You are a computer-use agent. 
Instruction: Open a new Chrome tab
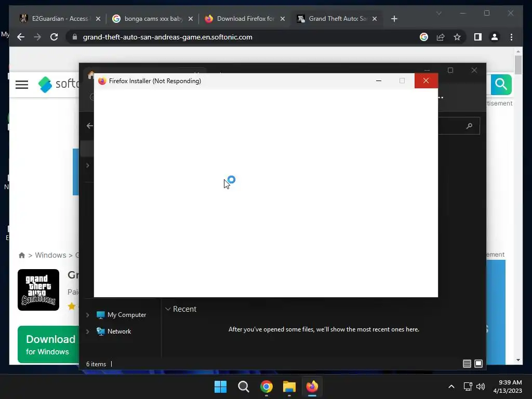[x=394, y=19]
